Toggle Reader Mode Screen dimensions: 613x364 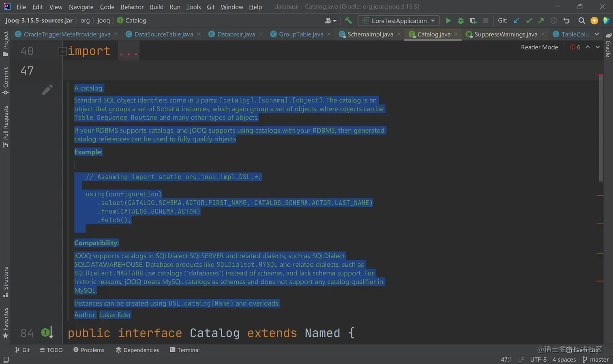tap(539, 47)
